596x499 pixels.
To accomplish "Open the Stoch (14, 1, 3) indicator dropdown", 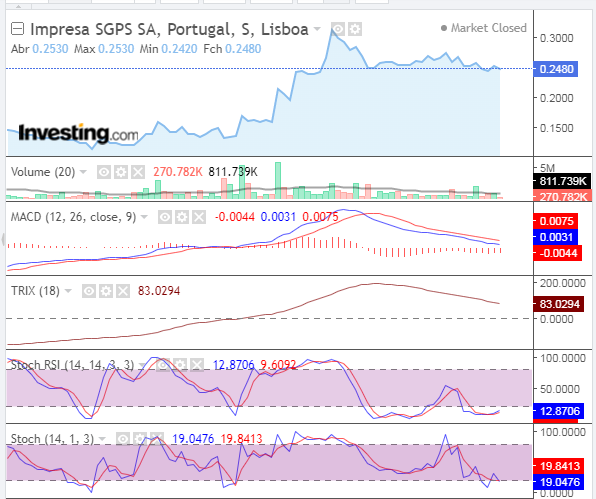I will [x=102, y=439].
